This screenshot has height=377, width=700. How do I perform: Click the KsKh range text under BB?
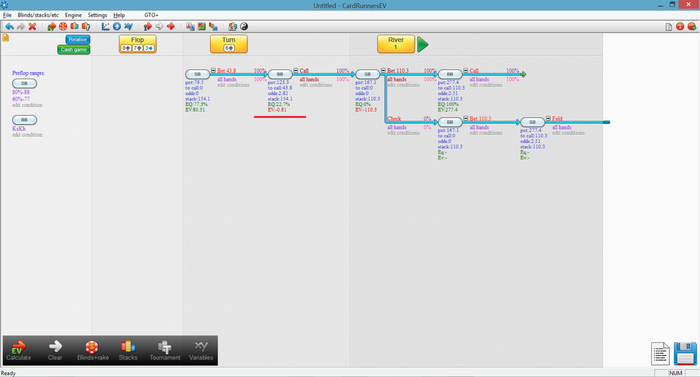(x=19, y=129)
